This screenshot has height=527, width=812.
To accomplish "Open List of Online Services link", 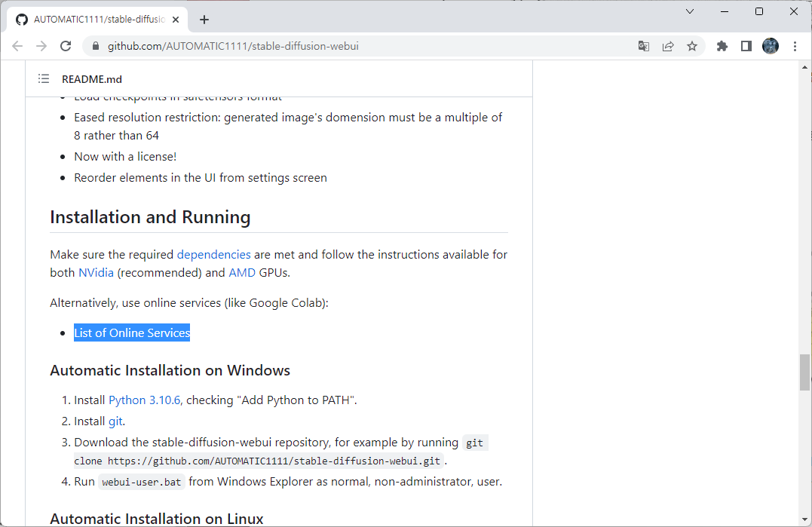I will click(x=132, y=333).
